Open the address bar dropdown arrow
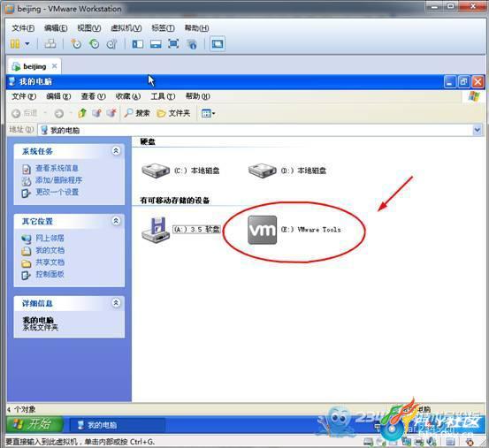 478,130
